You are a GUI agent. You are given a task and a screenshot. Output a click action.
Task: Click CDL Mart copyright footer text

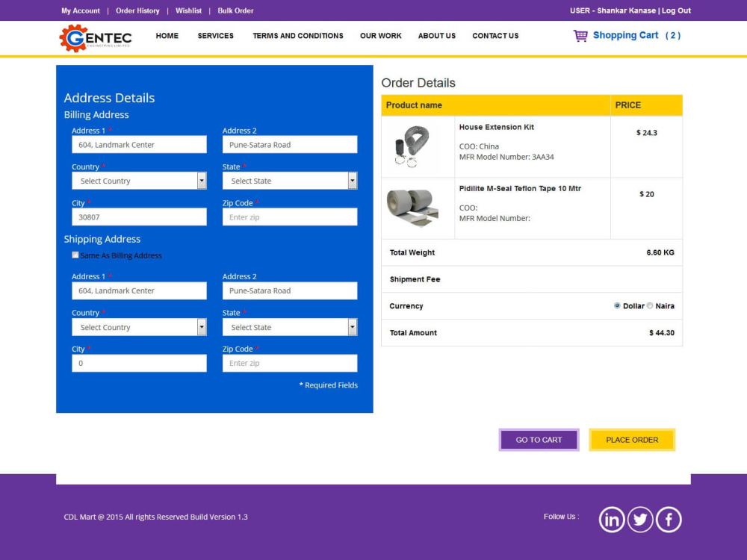(156, 517)
